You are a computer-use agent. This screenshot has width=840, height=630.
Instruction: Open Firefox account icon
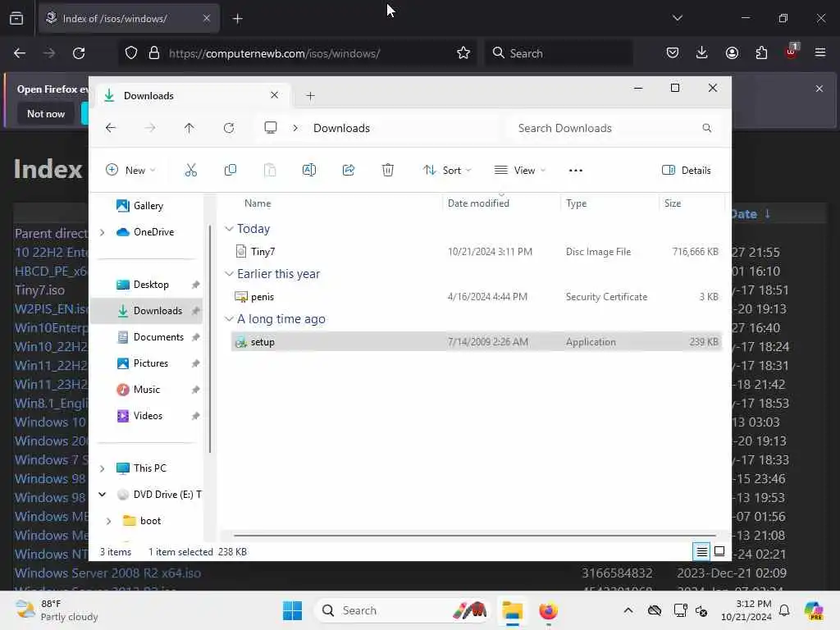[x=732, y=52]
